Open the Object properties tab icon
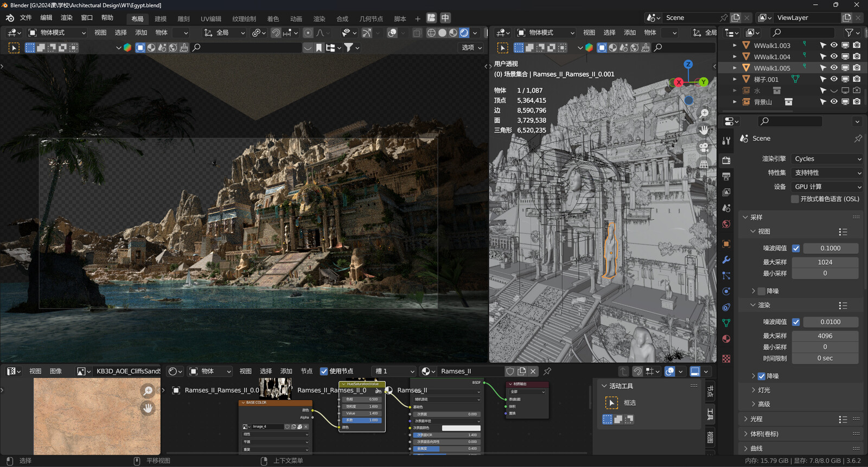Viewport: 868px width, 467px height. tap(726, 244)
